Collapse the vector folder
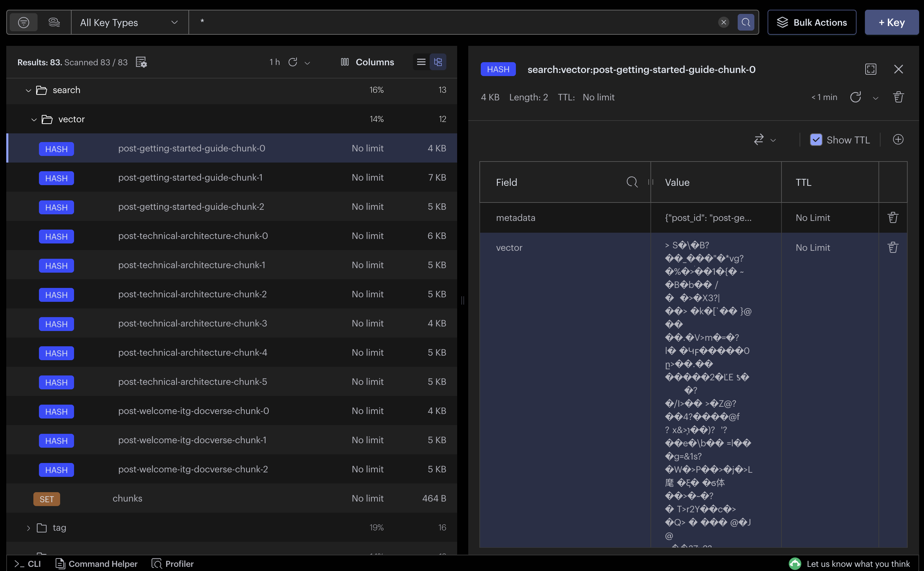 34,119
